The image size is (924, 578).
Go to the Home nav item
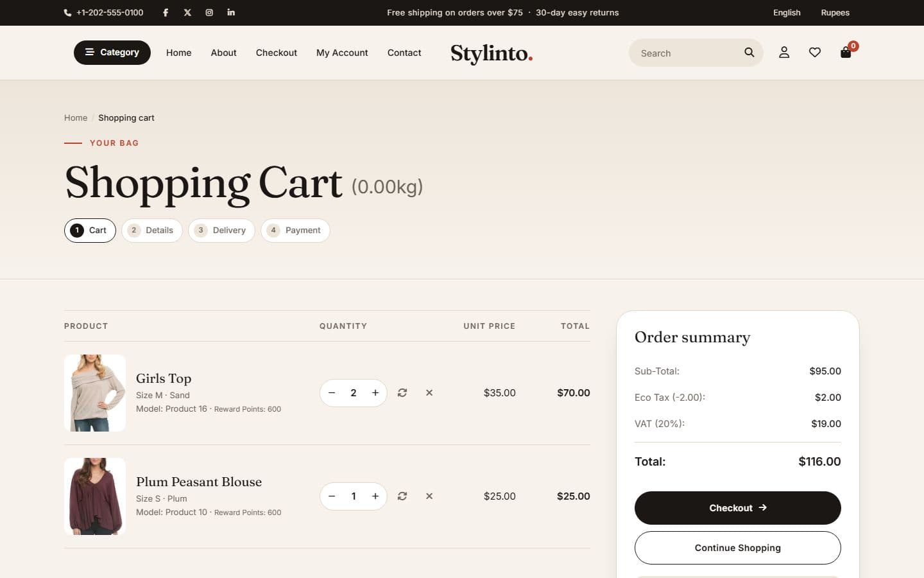pos(178,53)
